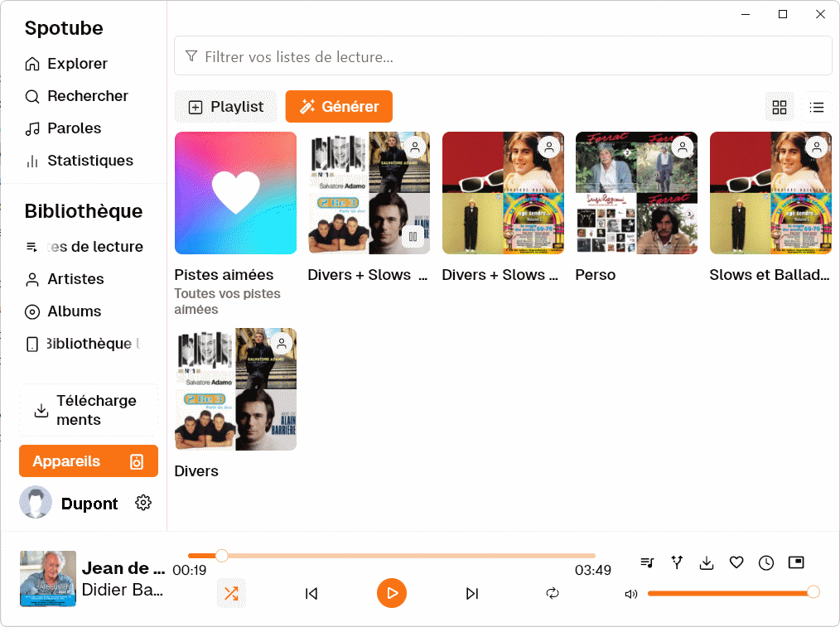Mute the volume speaker icon
This screenshot has height=627, width=840.
[631, 593]
